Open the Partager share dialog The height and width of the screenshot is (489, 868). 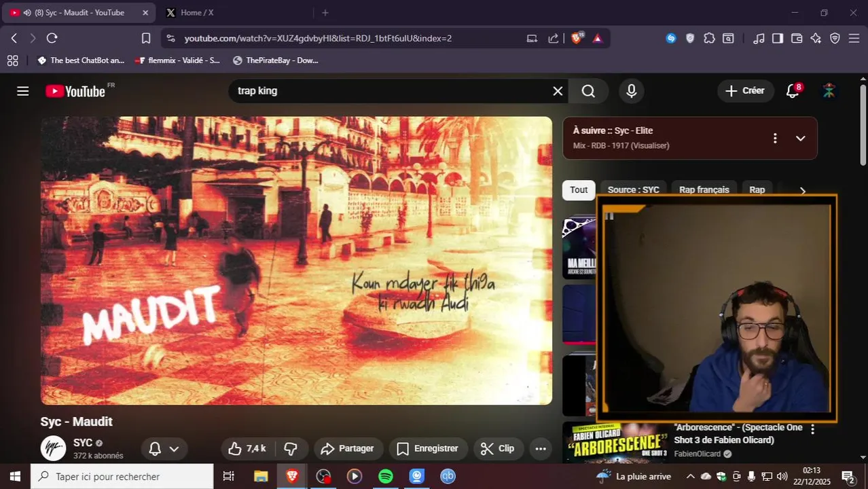pos(348,449)
